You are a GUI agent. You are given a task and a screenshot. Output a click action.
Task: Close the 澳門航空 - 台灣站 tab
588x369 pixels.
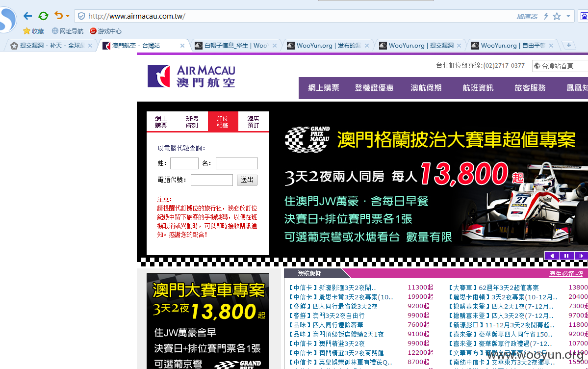point(182,46)
